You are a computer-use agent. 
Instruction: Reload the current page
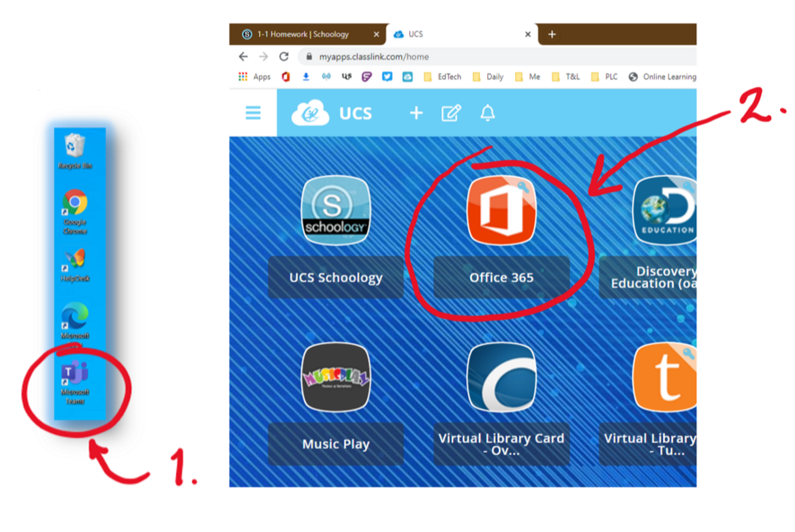click(x=284, y=57)
